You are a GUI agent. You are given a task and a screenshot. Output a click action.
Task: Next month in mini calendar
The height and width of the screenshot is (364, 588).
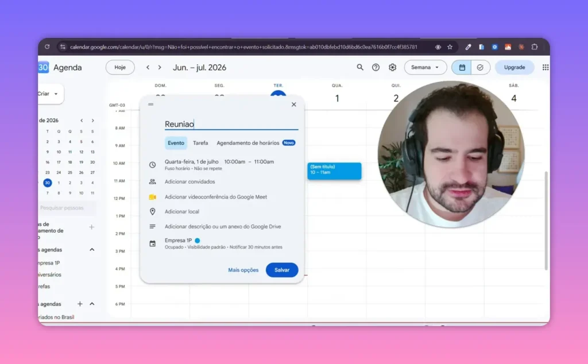(92, 121)
